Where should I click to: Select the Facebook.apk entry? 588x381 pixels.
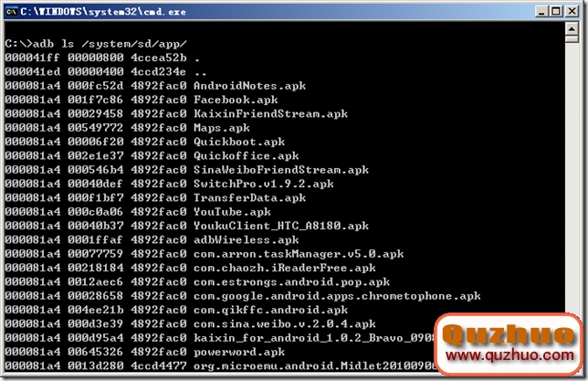(236, 100)
